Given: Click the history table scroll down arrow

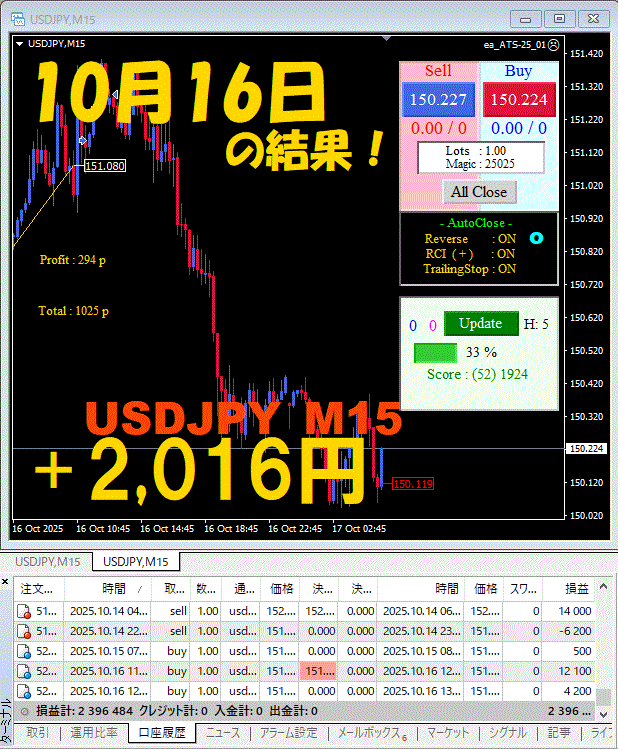Looking at the screenshot, I should click(603, 714).
